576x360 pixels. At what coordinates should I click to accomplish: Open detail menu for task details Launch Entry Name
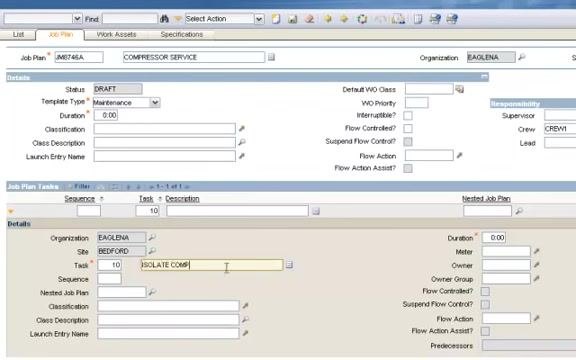pos(245,333)
